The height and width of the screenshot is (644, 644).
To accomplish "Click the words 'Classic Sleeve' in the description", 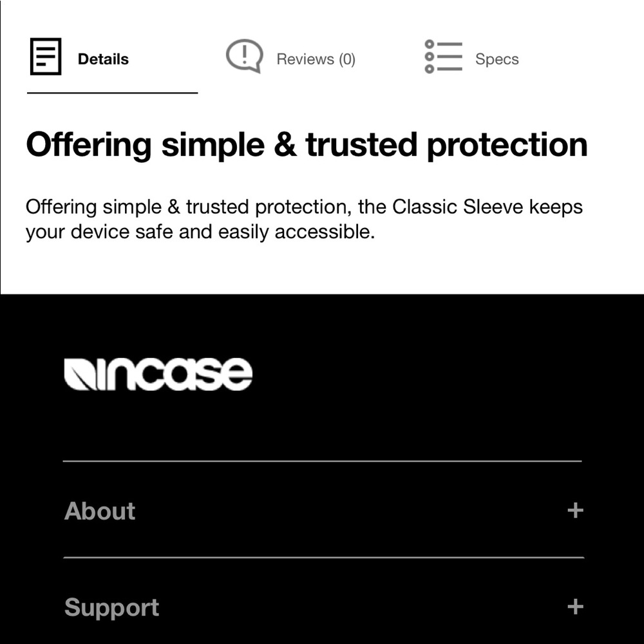I will coord(459,207).
